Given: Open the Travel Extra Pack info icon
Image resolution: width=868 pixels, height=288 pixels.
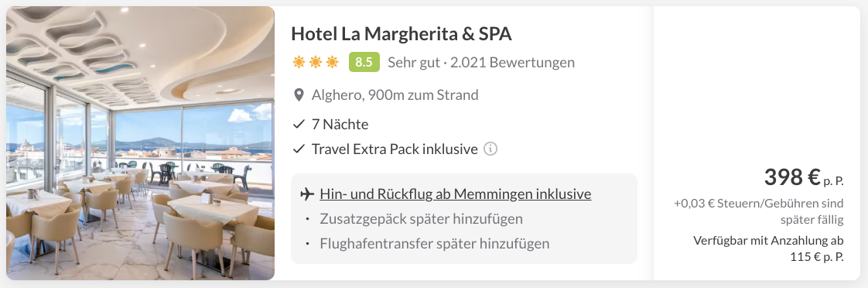Looking at the screenshot, I should (490, 149).
